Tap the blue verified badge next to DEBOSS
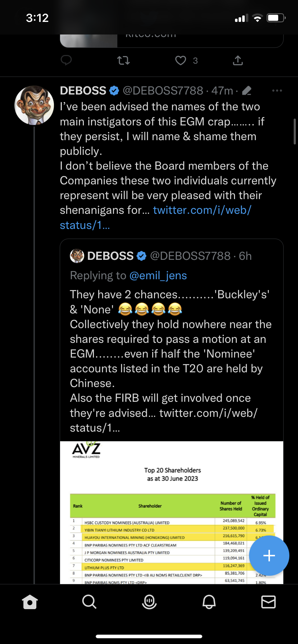Screen dimensions: 298x644 pyautogui.click(x=114, y=91)
